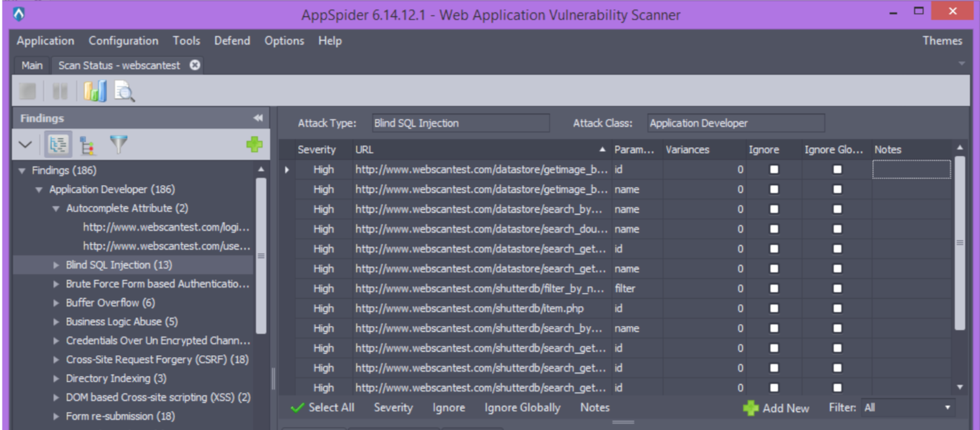The image size is (980, 430).
Task: Expand the Buffer Overflow (6) node
Action: coord(56,303)
